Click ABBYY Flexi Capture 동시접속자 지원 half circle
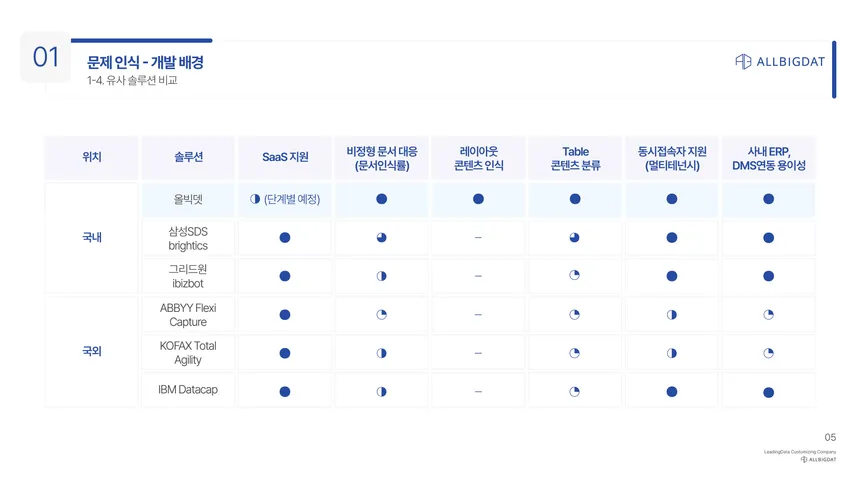 point(672,314)
